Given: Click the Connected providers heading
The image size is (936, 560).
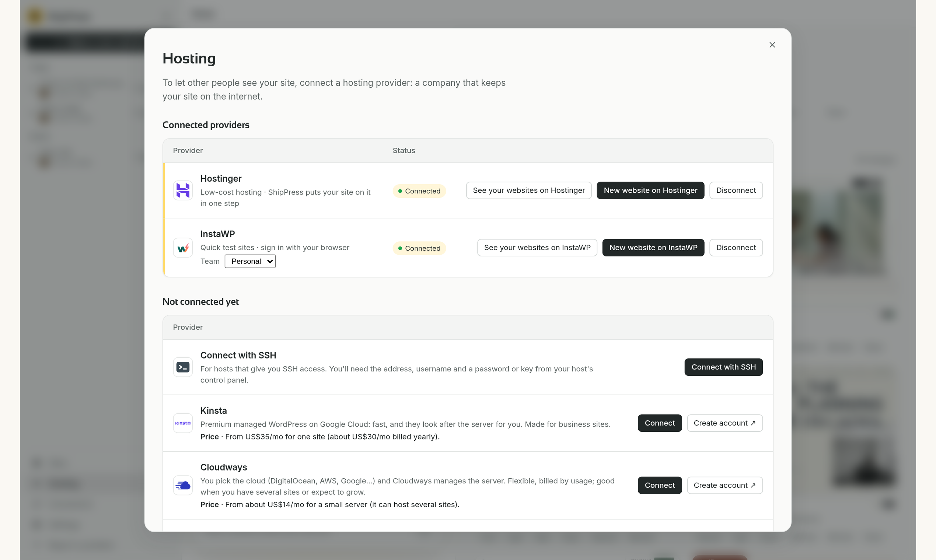Looking at the screenshot, I should coord(206,125).
